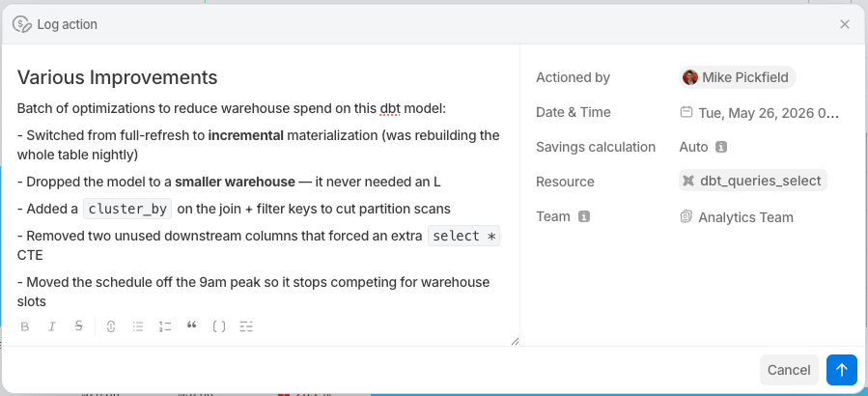868x396 pixels.
Task: Close the Log action dialog
Action: 844,24
